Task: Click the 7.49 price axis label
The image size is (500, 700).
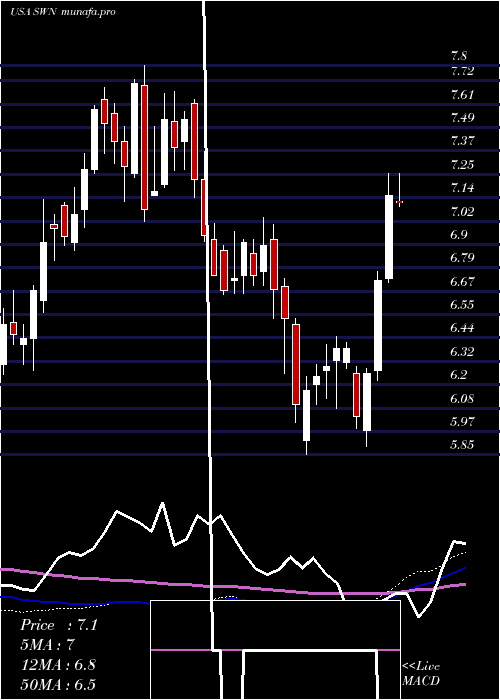Action: pyautogui.click(x=462, y=118)
